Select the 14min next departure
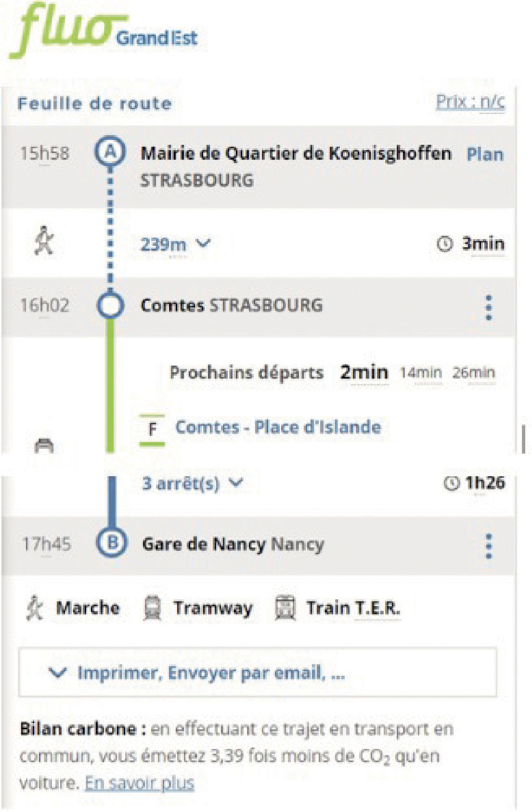This screenshot has width=532, height=812. (421, 372)
